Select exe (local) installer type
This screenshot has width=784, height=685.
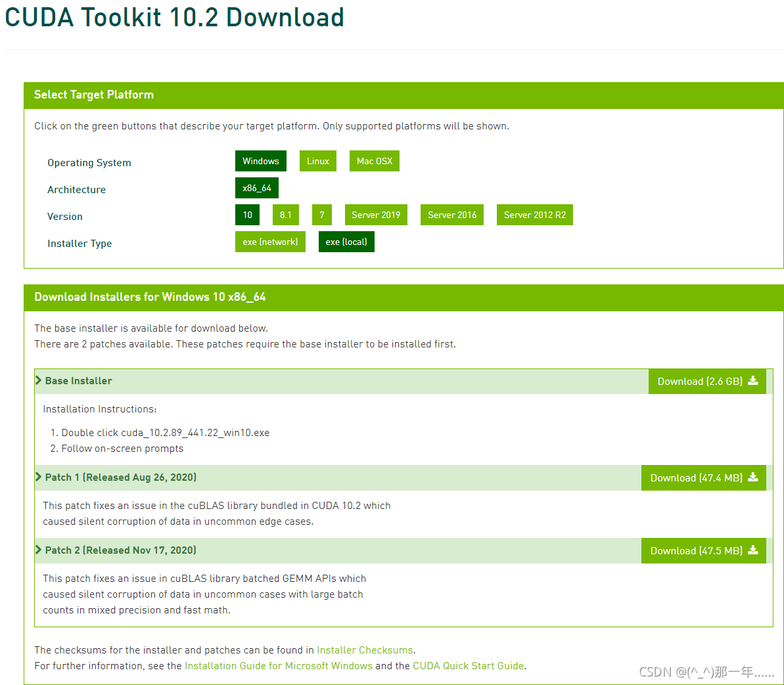[x=346, y=242]
